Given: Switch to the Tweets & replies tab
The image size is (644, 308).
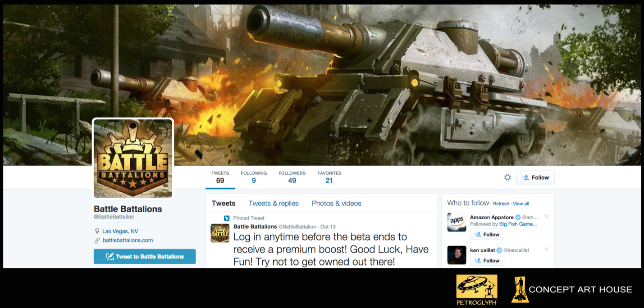Looking at the screenshot, I should pyautogui.click(x=274, y=203).
